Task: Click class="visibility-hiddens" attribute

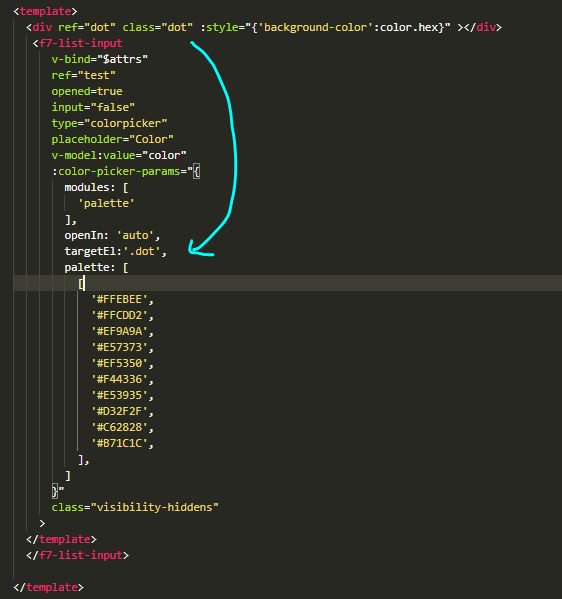Action: point(135,507)
